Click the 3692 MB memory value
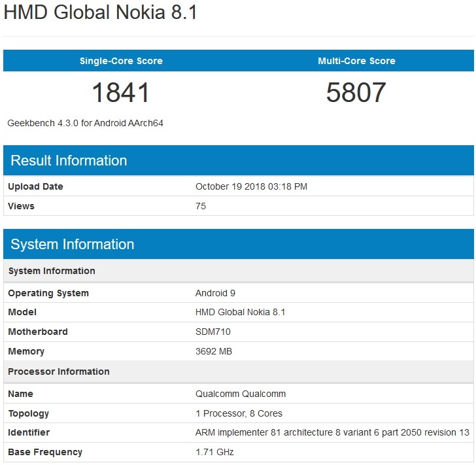Viewport: 476px width, 465px height. point(214,351)
